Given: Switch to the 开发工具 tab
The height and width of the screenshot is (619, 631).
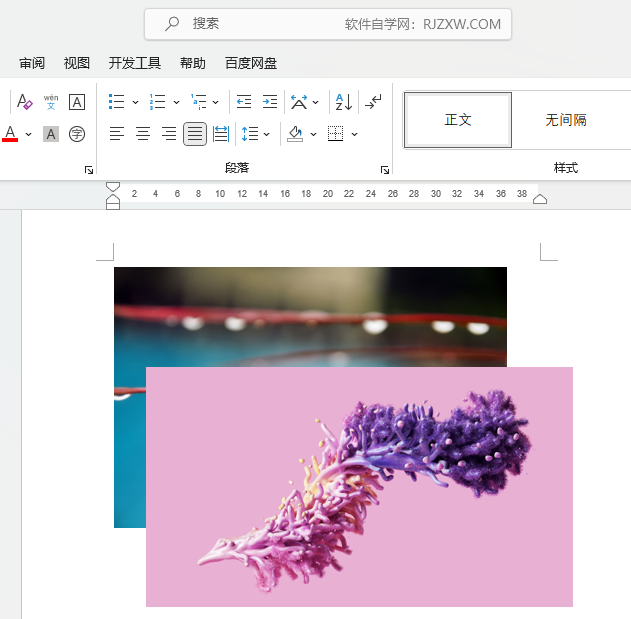Looking at the screenshot, I should (x=135, y=63).
